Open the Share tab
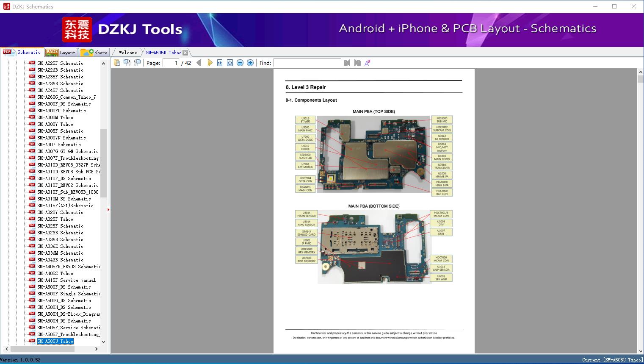Screen dimensions: 644x364 pos(94,53)
